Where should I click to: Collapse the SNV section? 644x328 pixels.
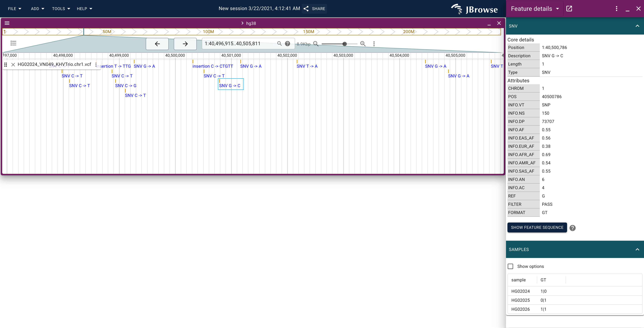(637, 26)
